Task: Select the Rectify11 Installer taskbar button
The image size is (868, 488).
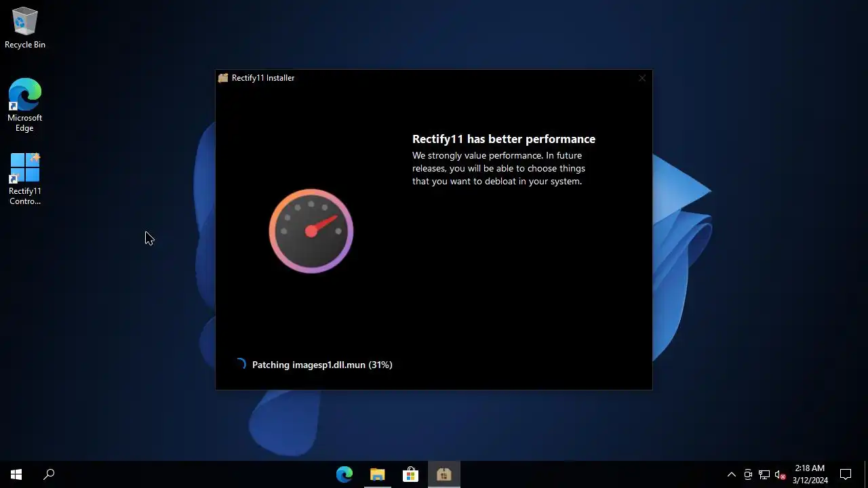Action: [444, 474]
